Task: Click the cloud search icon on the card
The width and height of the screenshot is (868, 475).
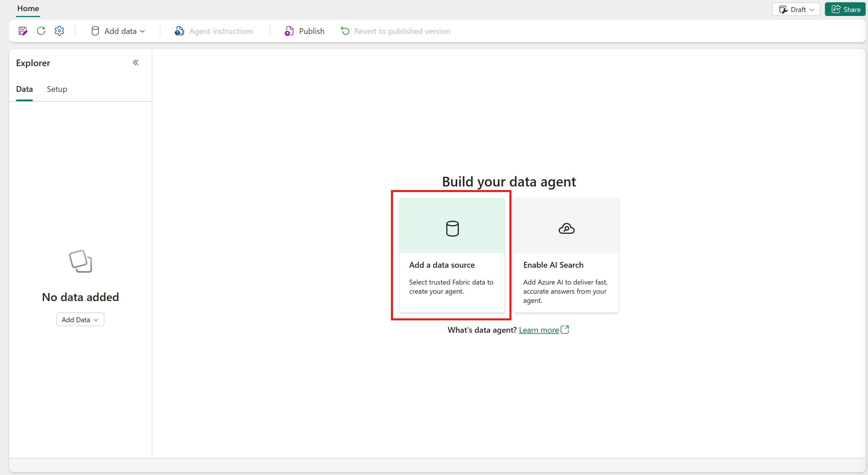Action: coord(566,229)
